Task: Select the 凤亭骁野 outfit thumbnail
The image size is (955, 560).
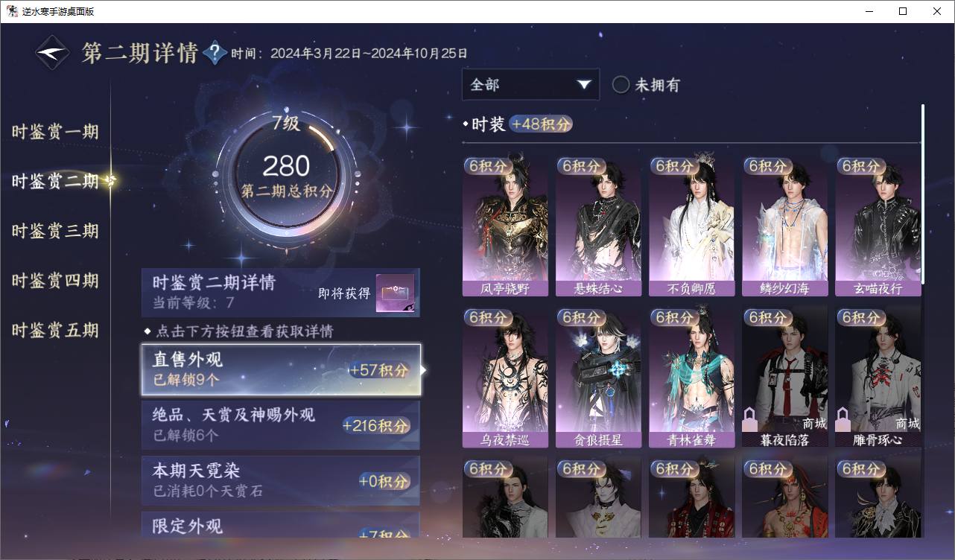Action: [505, 226]
